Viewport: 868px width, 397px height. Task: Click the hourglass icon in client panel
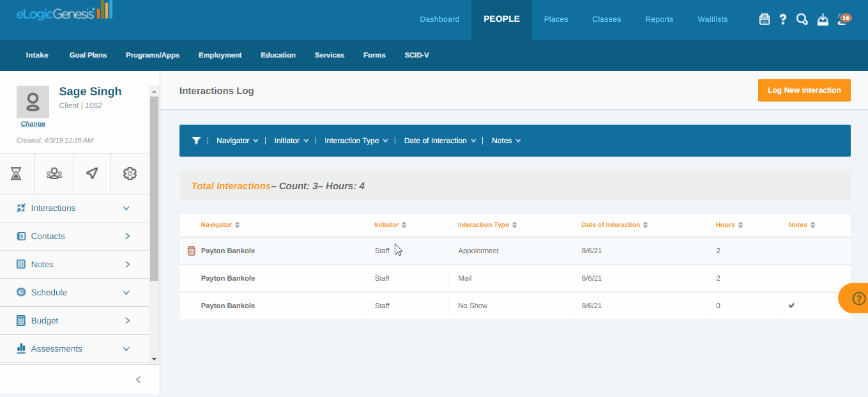(17, 173)
